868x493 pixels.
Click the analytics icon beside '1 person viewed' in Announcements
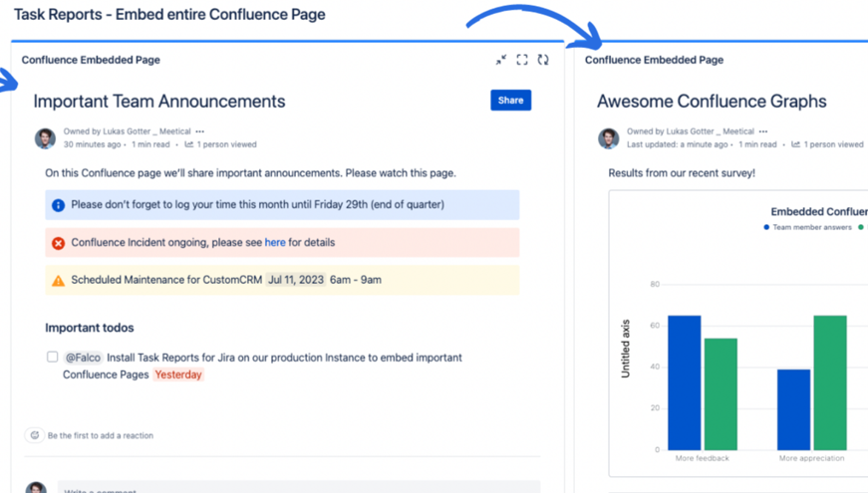point(189,144)
